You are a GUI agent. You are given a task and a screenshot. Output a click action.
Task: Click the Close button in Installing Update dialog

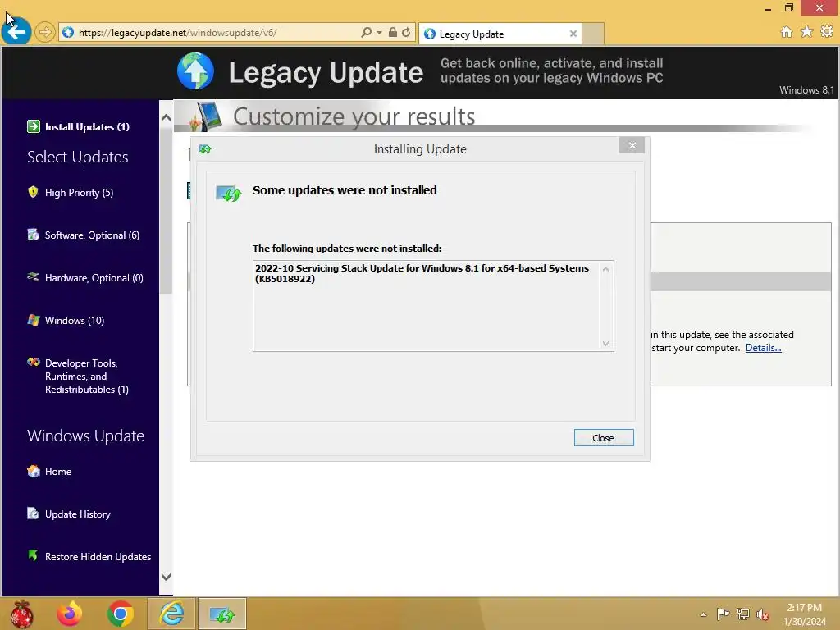click(x=603, y=438)
